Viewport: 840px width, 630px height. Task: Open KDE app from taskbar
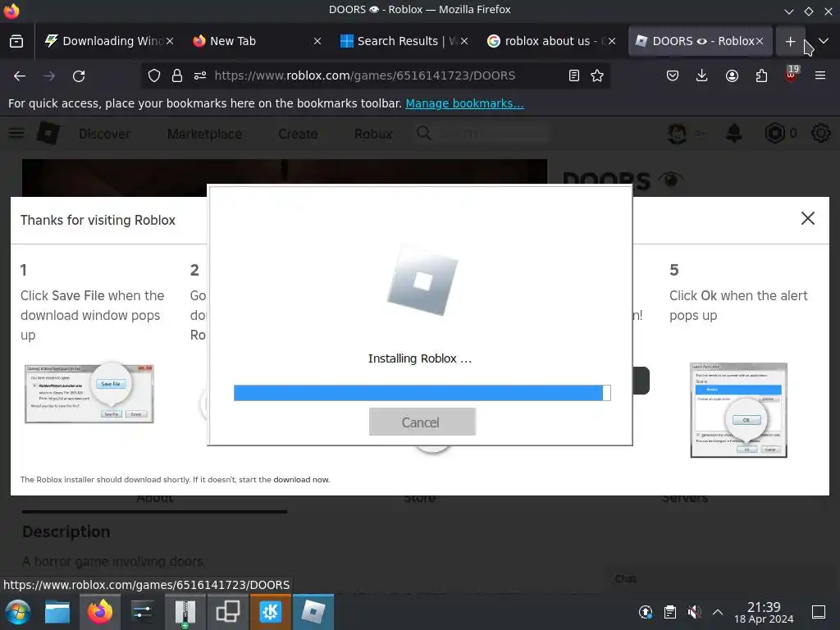pos(270,612)
